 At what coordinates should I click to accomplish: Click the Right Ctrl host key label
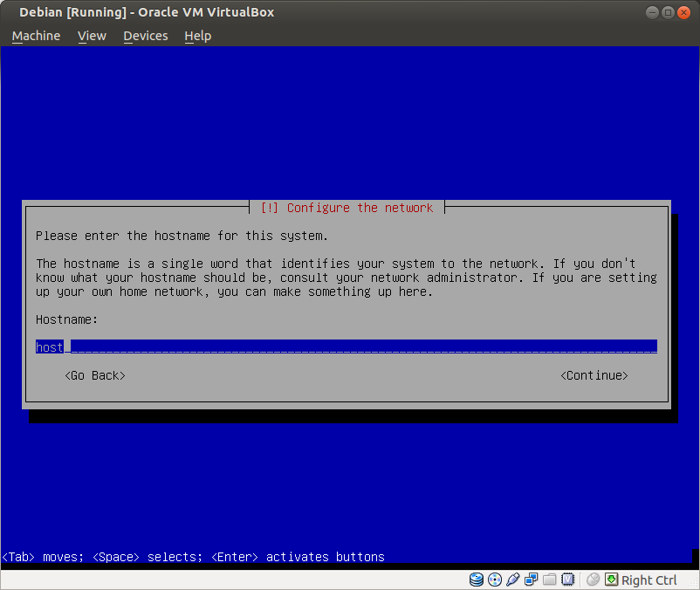pos(649,580)
